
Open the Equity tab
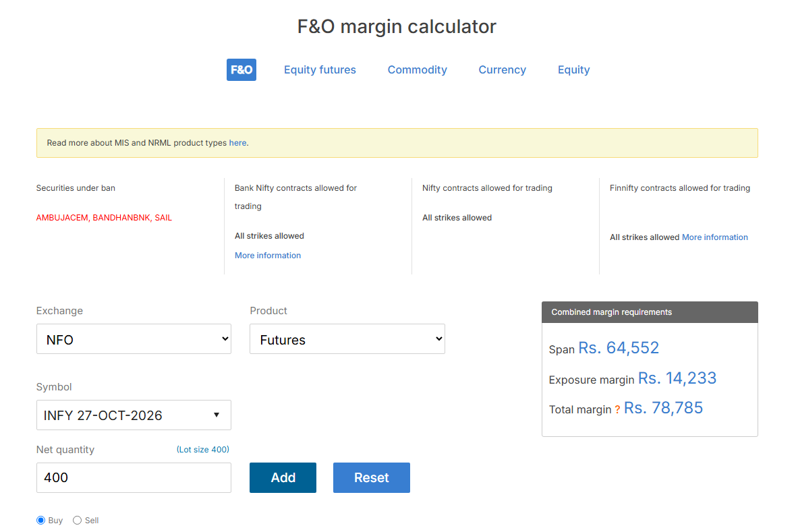[x=573, y=69]
